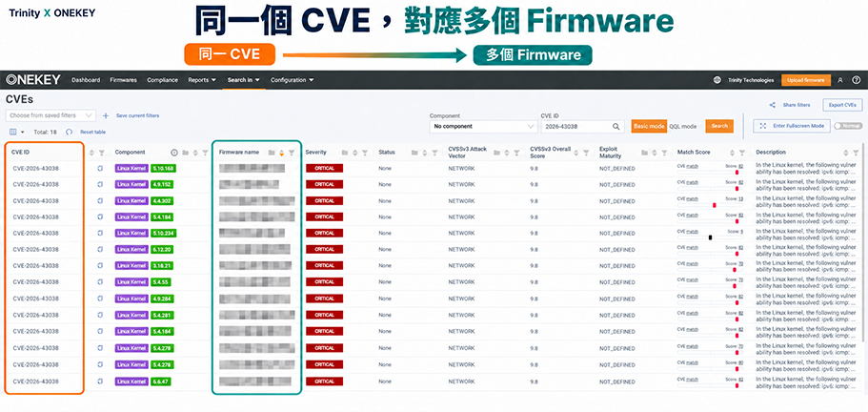Click Save current filters link
The height and width of the screenshot is (412, 868).
[138, 115]
